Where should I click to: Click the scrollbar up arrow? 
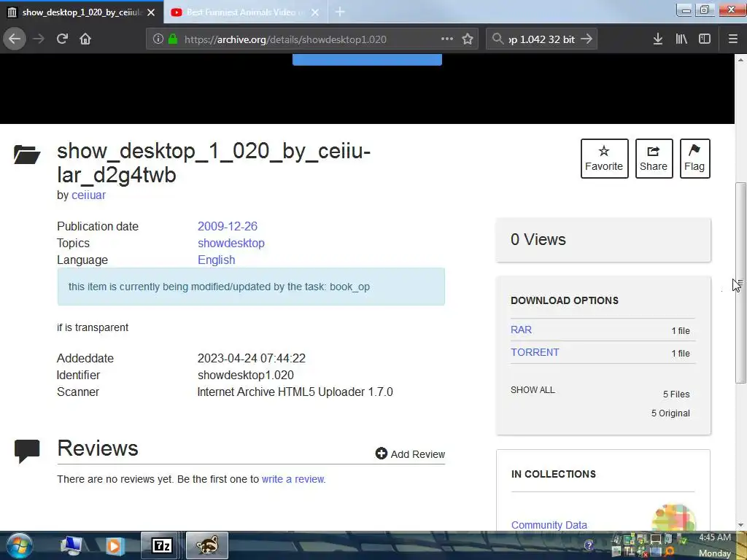click(740, 60)
